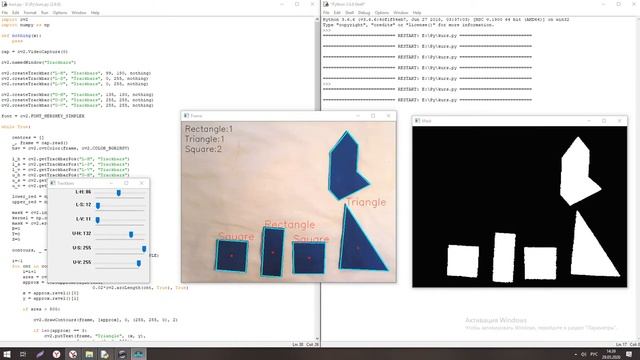Viewport: 640px width, 360px height.
Task: Close the Trackbars window
Action: (x=142, y=183)
